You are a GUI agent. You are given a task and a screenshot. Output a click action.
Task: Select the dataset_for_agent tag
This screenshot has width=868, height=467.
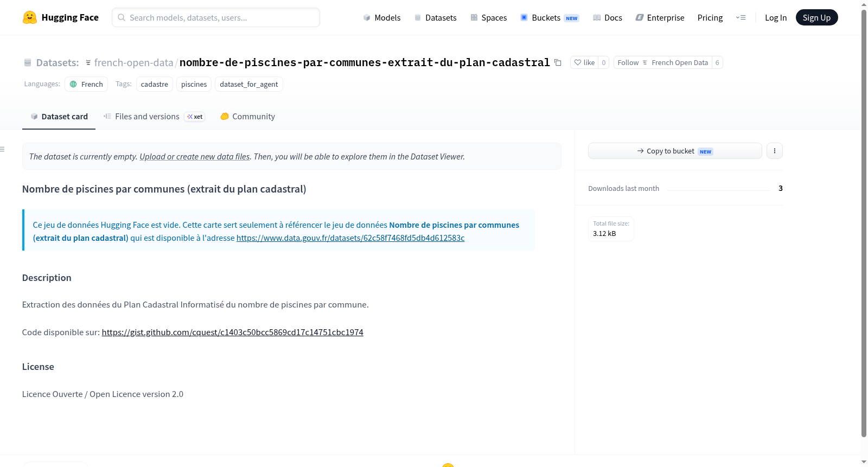pyautogui.click(x=249, y=84)
